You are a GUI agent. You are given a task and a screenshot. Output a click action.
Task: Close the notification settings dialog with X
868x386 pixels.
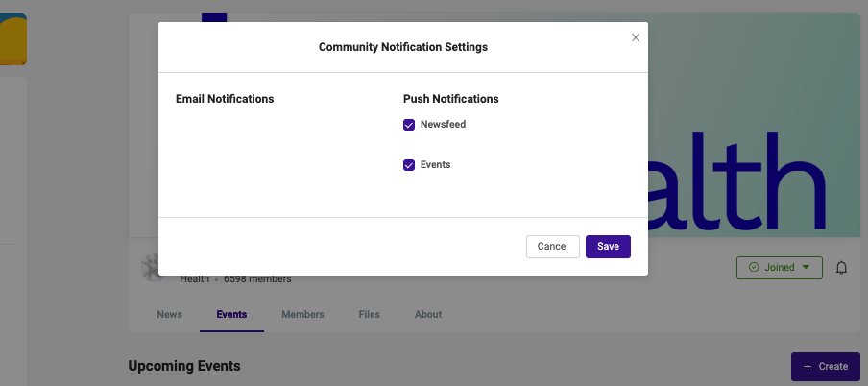636,37
